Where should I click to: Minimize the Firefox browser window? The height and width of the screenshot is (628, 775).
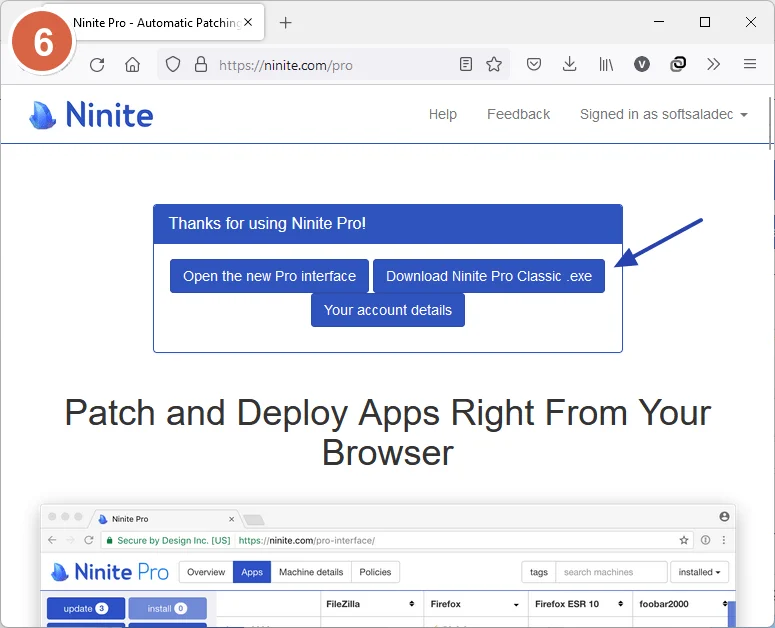659,22
